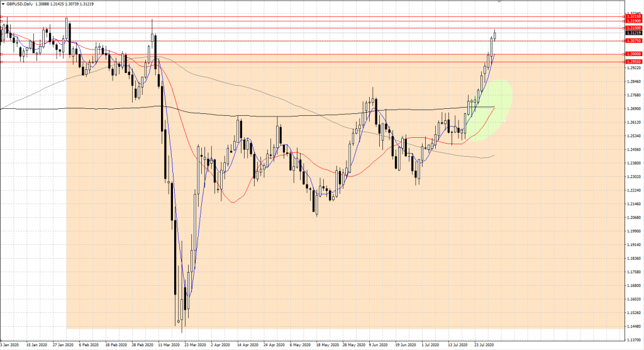Select the chart shift triangle on the top edge
The image size is (644, 350).
tap(499, 3)
